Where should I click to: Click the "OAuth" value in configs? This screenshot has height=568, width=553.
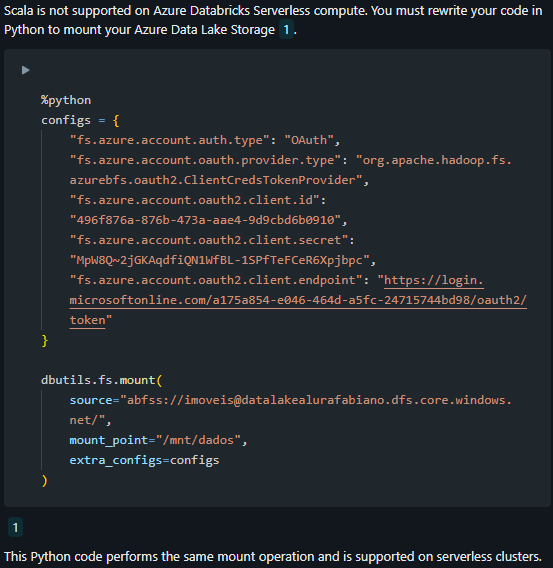click(309, 140)
